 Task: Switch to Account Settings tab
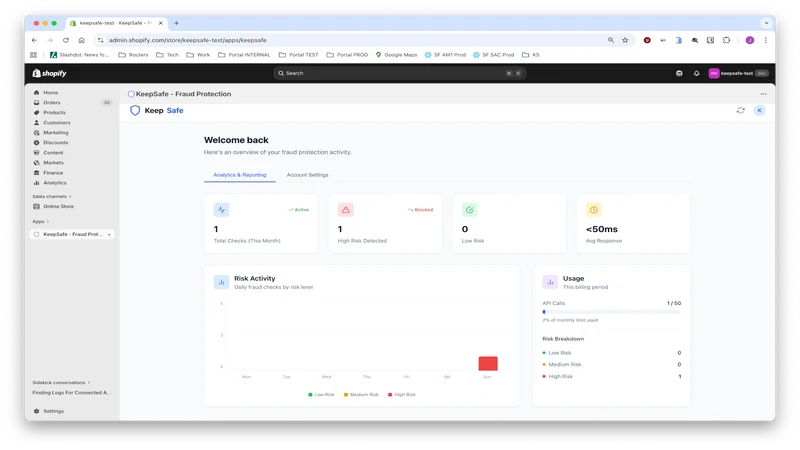point(307,175)
